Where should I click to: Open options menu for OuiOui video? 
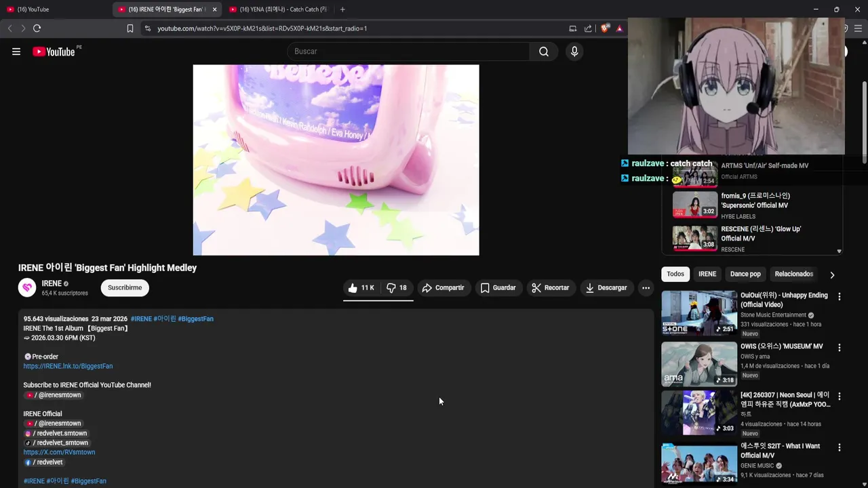coord(840,297)
